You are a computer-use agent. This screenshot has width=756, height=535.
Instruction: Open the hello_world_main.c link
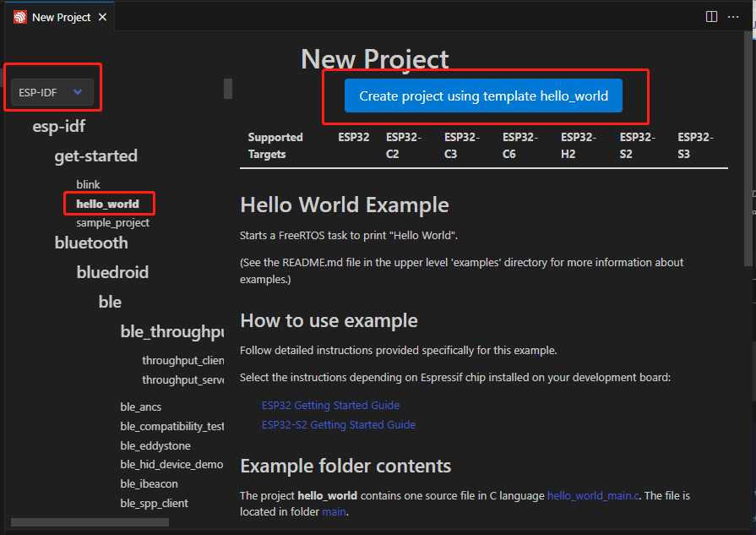(x=593, y=495)
